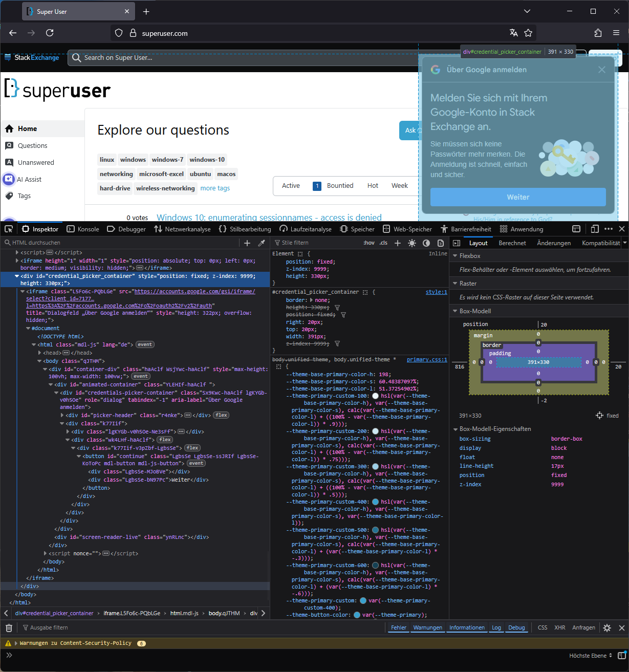Viewport: 629px width, 672px height.
Task: Clear the console output trash icon
Action: 9,627
